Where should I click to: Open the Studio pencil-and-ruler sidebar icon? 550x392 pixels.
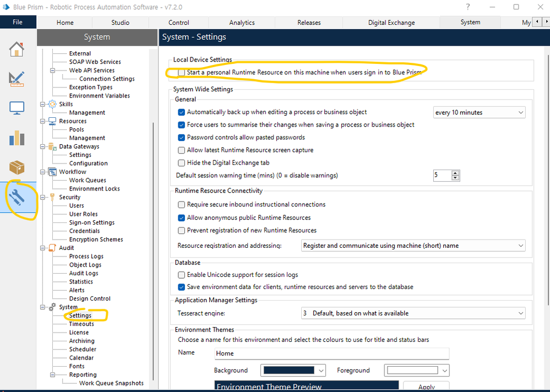pos(17,79)
